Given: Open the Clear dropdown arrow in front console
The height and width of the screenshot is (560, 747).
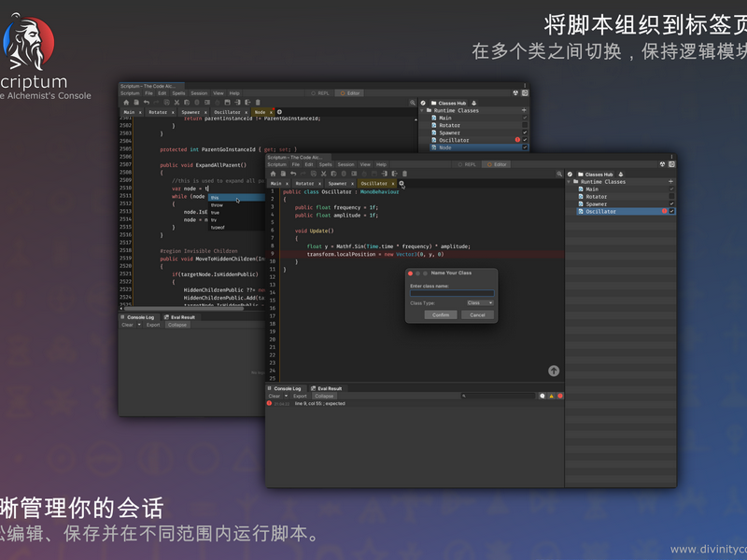Looking at the screenshot, I should [x=287, y=396].
